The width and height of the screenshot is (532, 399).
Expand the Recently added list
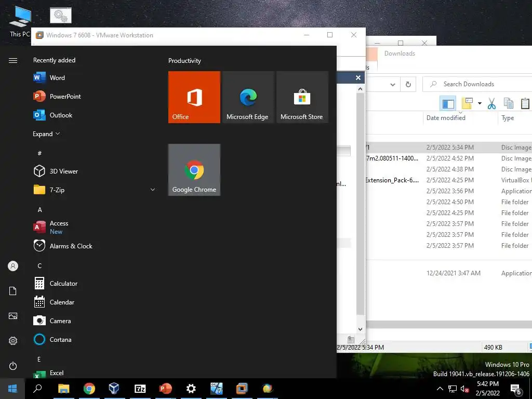coord(46,134)
